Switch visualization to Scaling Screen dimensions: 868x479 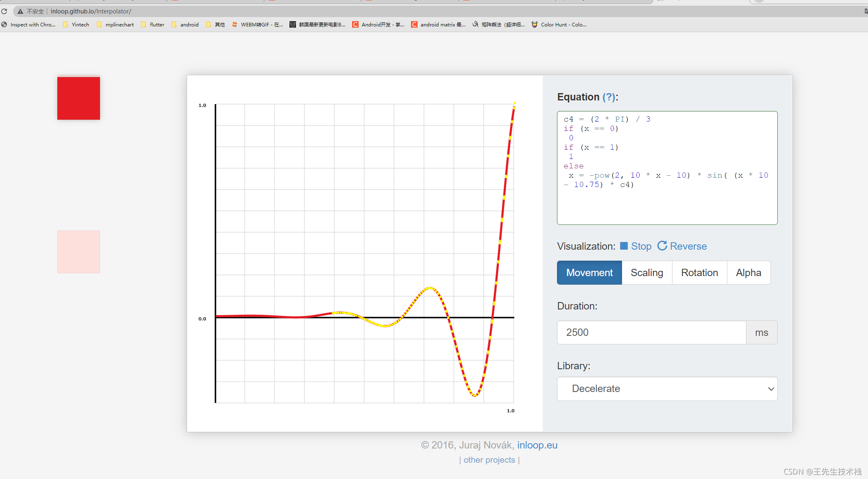point(646,273)
